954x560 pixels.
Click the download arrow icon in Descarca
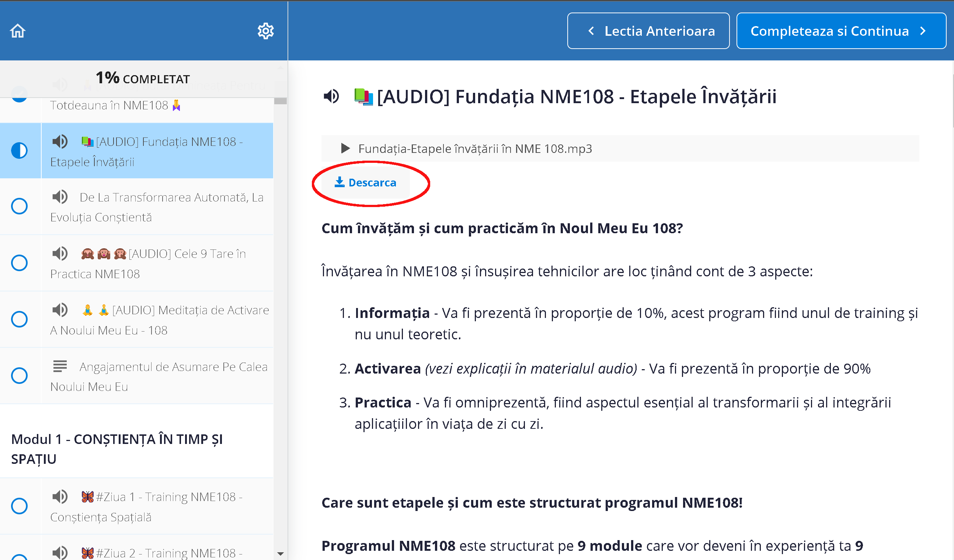[x=340, y=182]
